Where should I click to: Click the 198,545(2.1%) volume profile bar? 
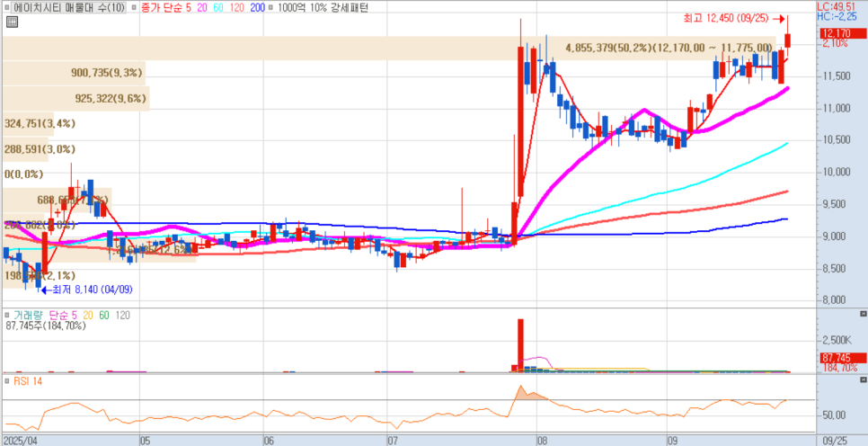(22, 276)
